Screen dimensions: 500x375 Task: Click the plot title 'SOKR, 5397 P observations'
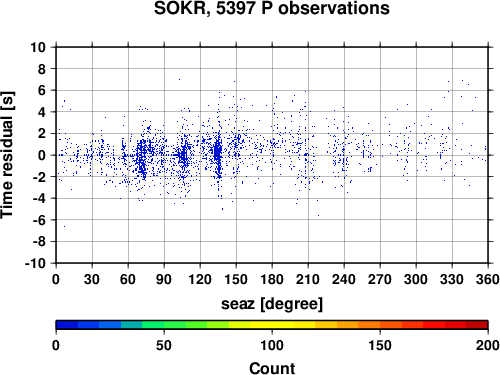pyautogui.click(x=272, y=8)
